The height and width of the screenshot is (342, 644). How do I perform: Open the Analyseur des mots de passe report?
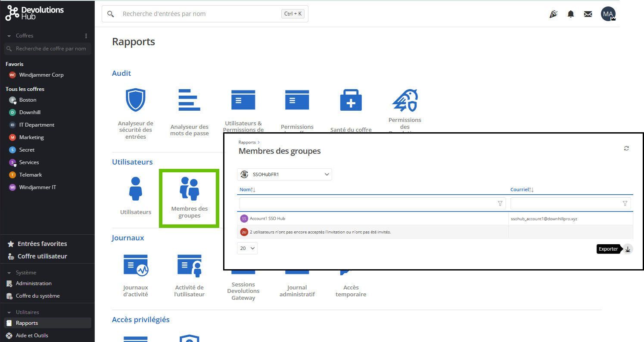tap(189, 100)
